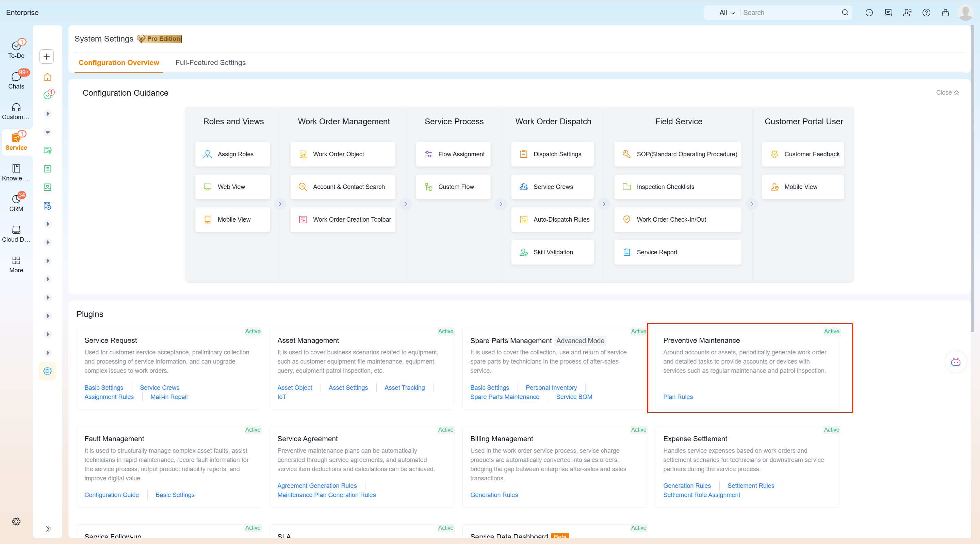This screenshot has height=544, width=980.
Task: Open the AI assistant robot icon
Action: 955,362
